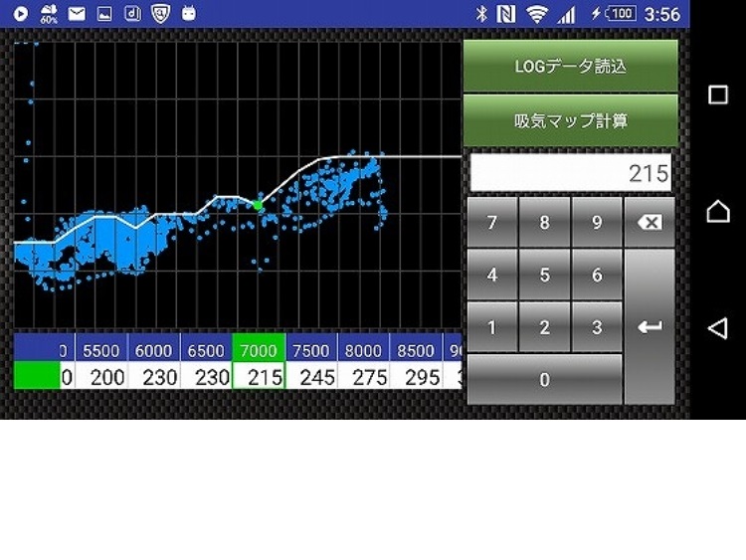Select the cell with value 245
The height and width of the screenshot is (560, 746).
[311, 377]
